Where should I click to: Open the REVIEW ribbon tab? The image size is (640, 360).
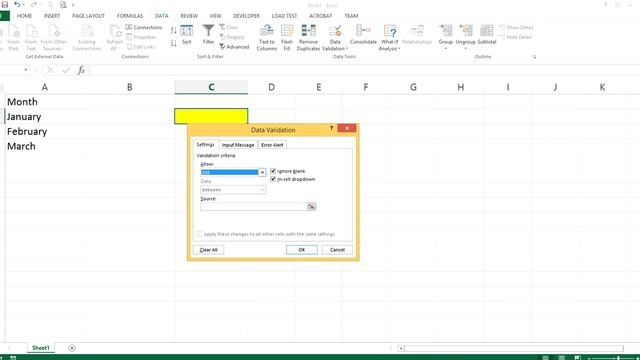coord(189,16)
